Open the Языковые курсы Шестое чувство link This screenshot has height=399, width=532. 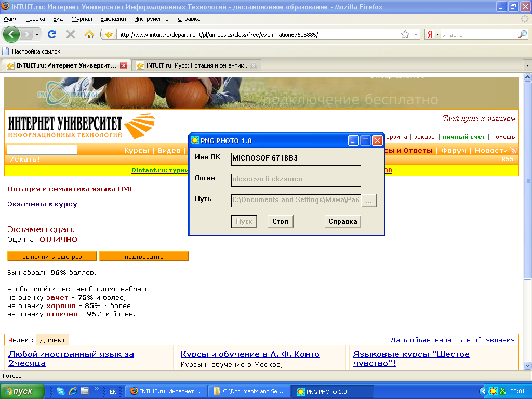click(x=411, y=358)
